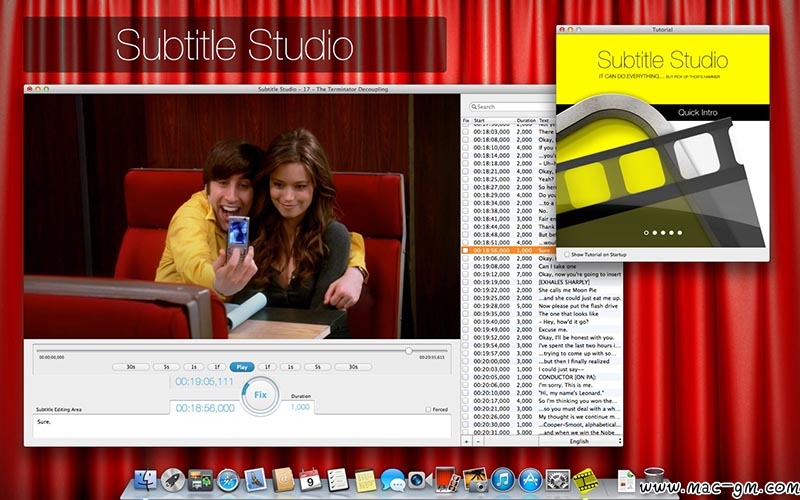800x500 pixels.
Task: Click start time field 00:18:56,000
Action: pos(205,408)
